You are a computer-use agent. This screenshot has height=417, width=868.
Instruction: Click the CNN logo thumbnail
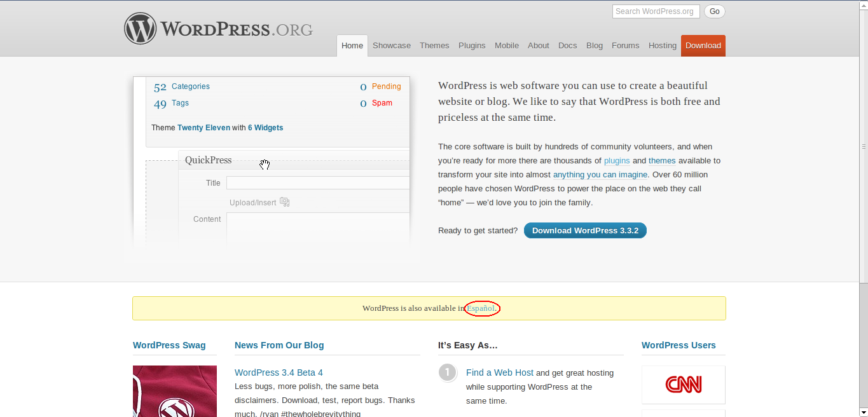tap(683, 385)
